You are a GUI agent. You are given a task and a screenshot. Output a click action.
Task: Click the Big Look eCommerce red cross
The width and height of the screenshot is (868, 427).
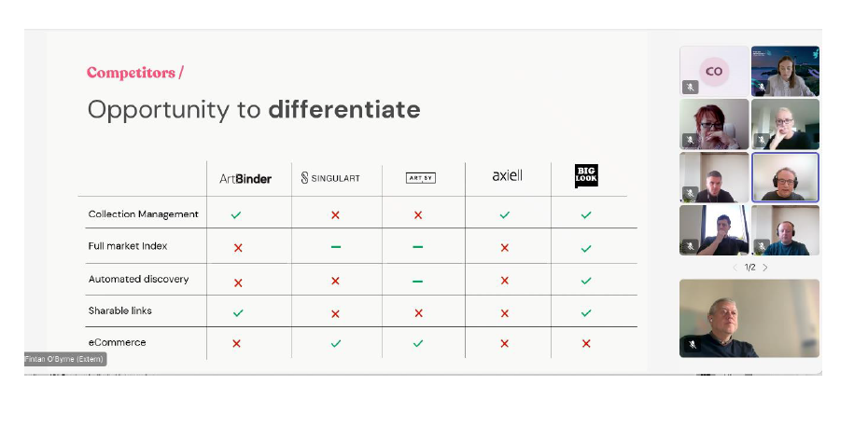click(586, 343)
